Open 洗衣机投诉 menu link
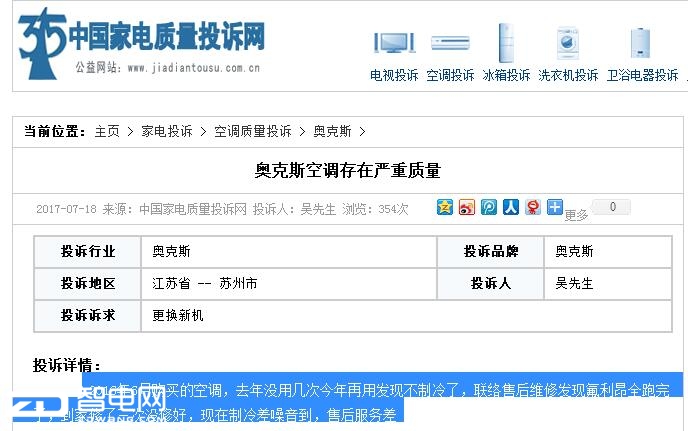This screenshot has height=431, width=688. (x=568, y=75)
